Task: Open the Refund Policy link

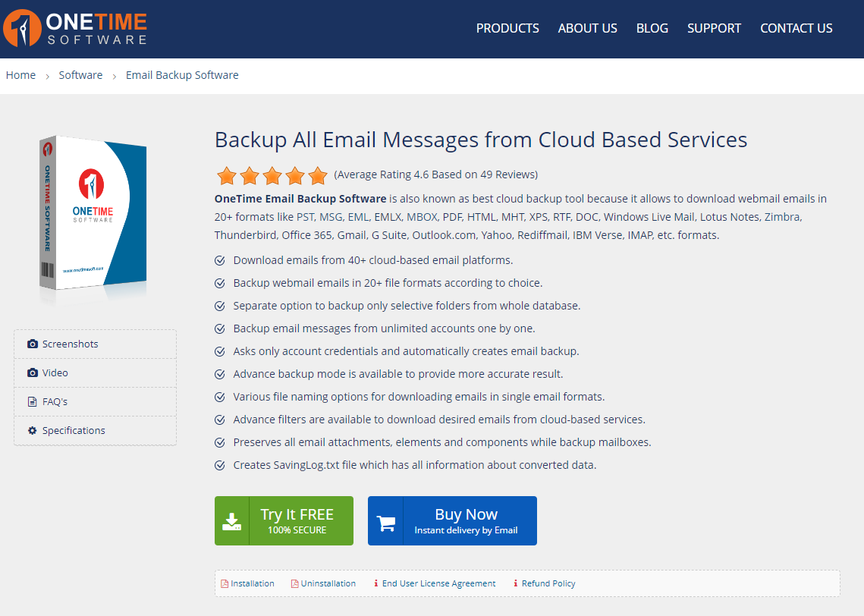Action: tap(548, 583)
